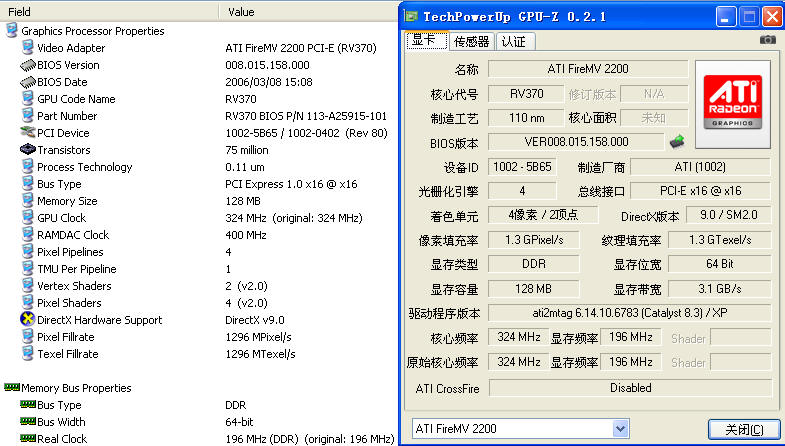Switch to the 显卡 tab
The image size is (785, 446).
427,40
